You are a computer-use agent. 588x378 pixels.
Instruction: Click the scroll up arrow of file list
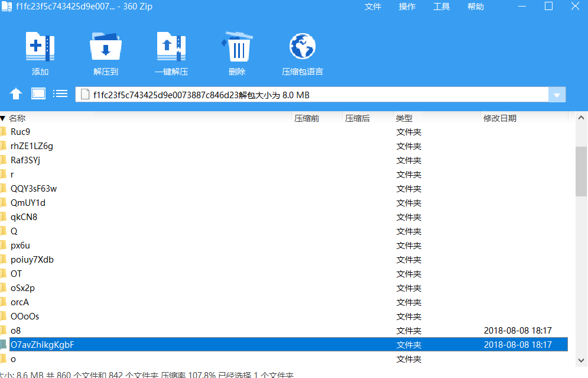[581, 118]
